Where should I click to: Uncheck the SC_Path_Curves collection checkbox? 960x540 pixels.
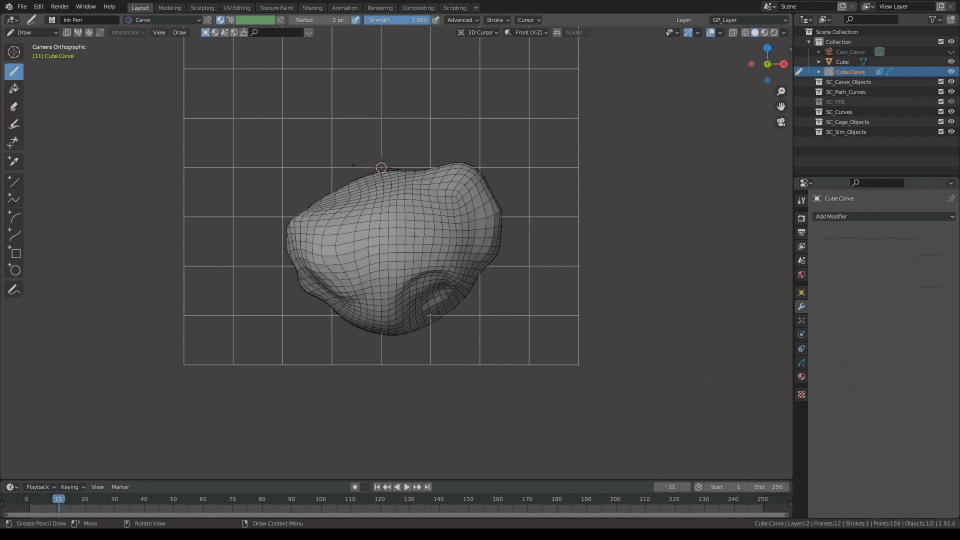(940, 92)
